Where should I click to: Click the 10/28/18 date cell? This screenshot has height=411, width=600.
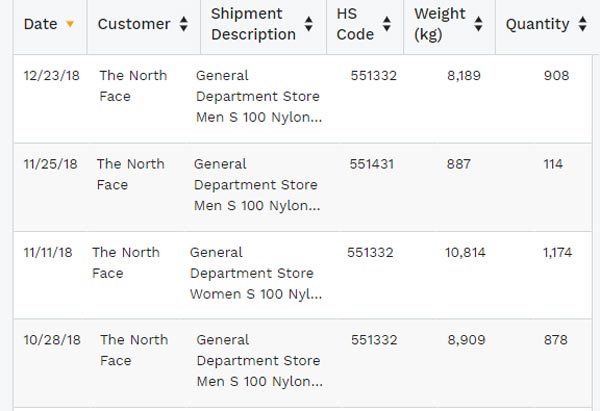(x=50, y=340)
